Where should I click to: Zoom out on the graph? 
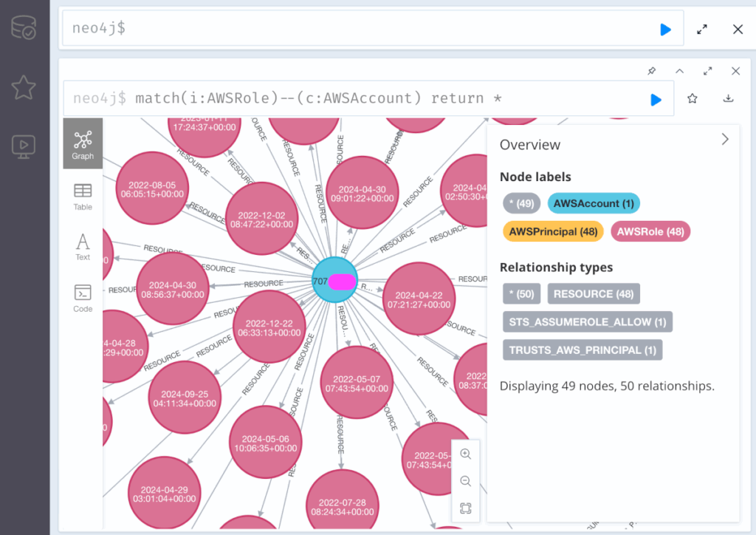point(465,481)
